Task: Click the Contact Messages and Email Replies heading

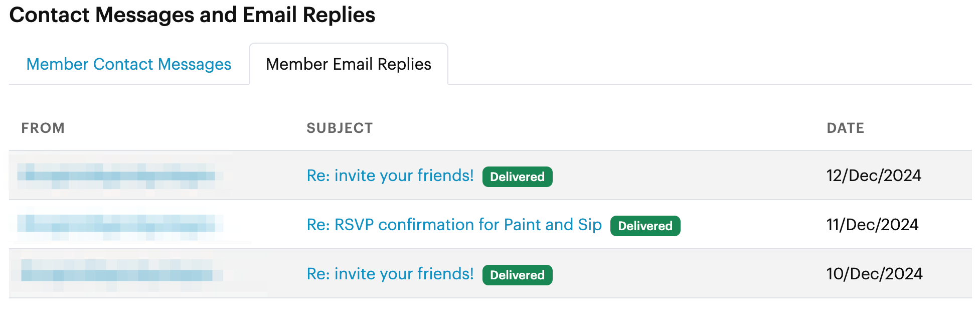Action: tap(192, 15)
